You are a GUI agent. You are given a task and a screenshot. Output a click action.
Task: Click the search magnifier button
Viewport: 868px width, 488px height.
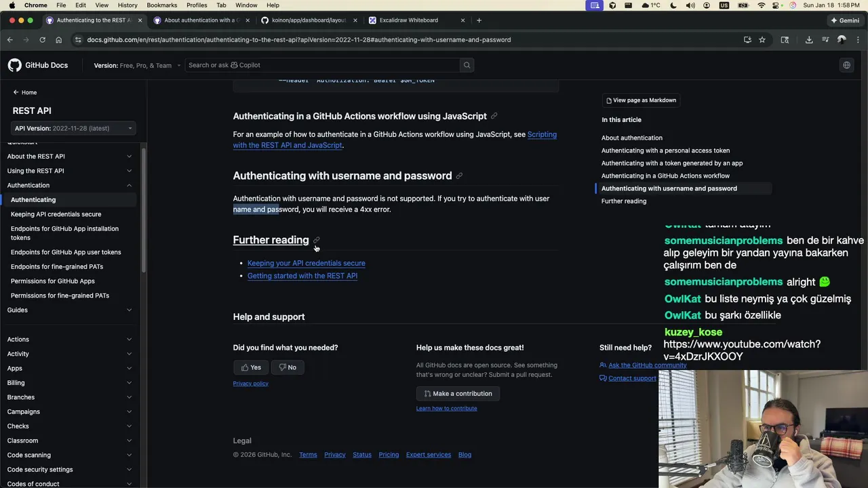pyautogui.click(x=467, y=65)
